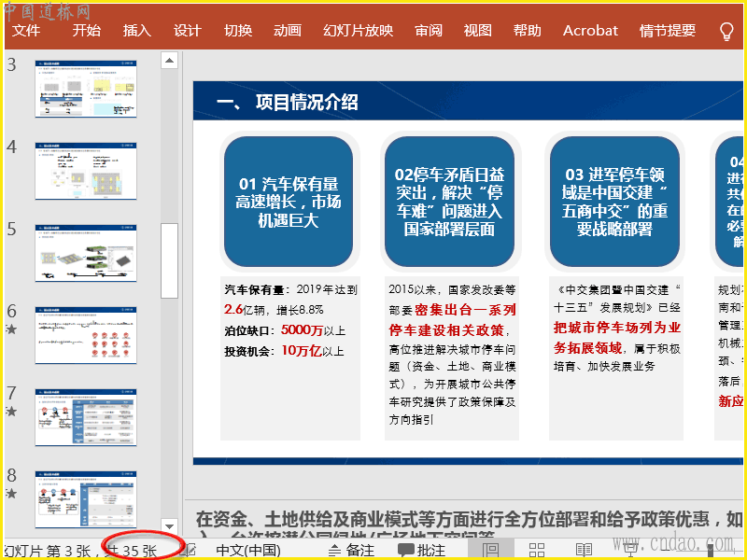Select slide 6 thumbnail
Screen dimensions: 747x560
coord(86,335)
